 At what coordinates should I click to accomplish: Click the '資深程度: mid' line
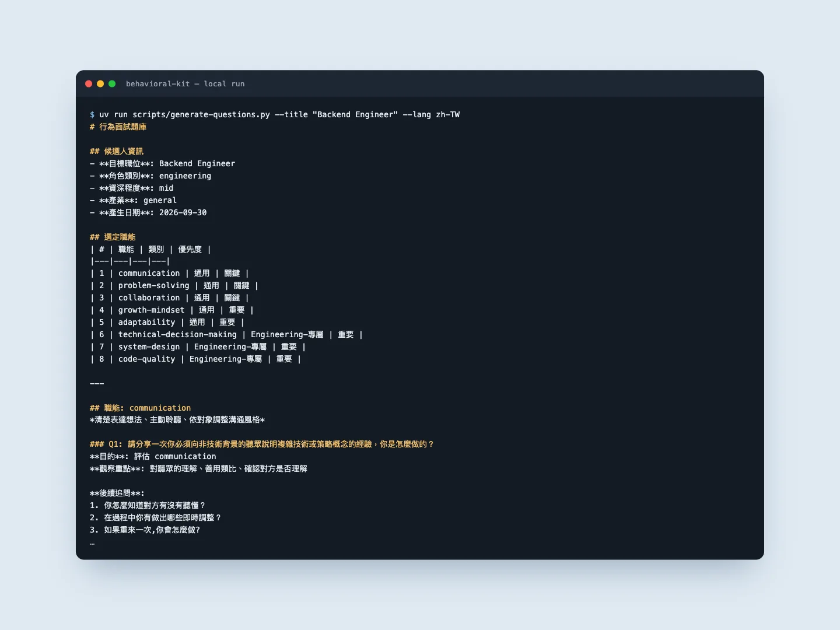pos(132,188)
